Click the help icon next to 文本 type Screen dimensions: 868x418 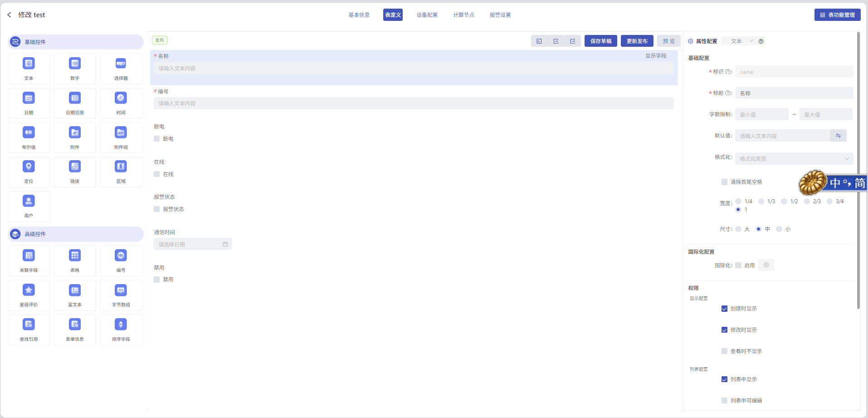761,41
